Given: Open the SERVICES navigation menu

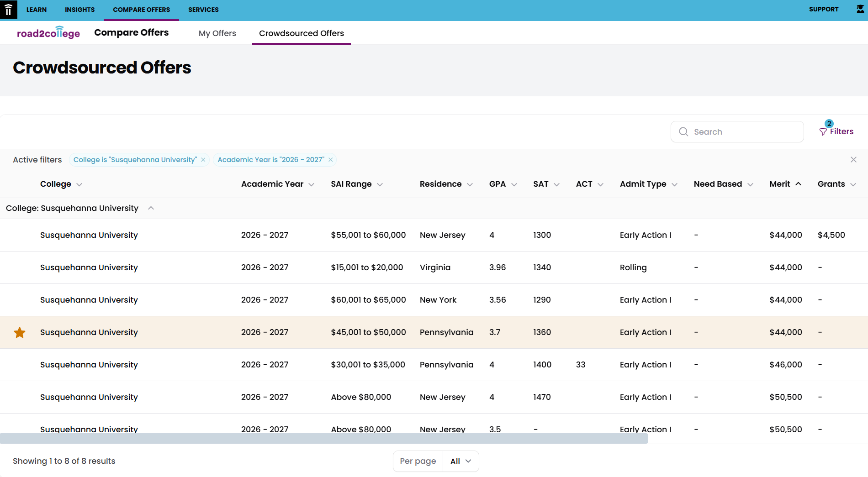Looking at the screenshot, I should pos(203,9).
